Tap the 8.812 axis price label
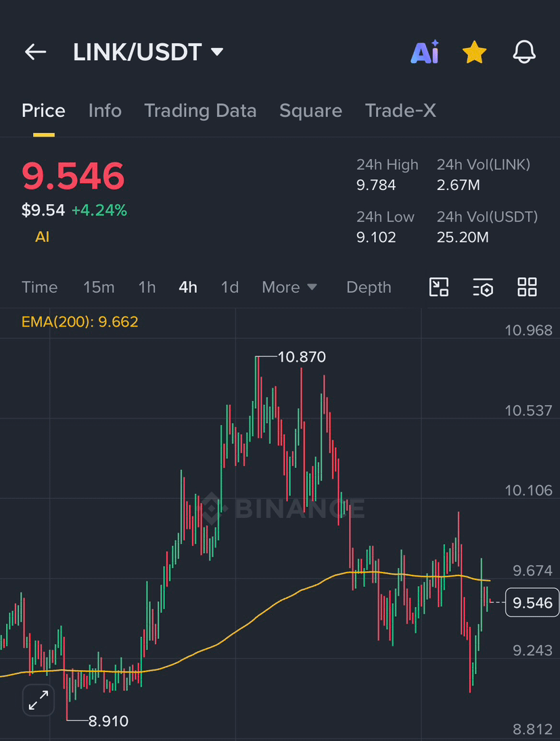560x741 pixels. click(532, 730)
